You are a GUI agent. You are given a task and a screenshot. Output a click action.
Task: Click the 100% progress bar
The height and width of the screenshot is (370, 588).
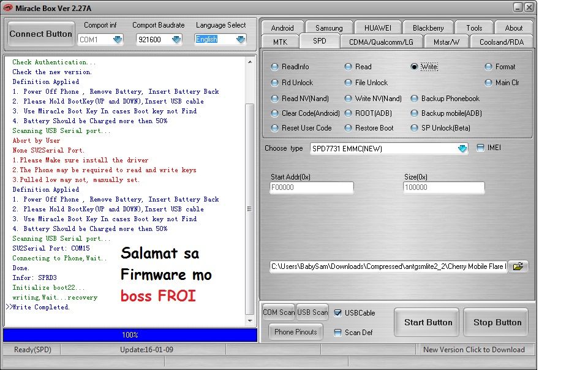click(130, 335)
